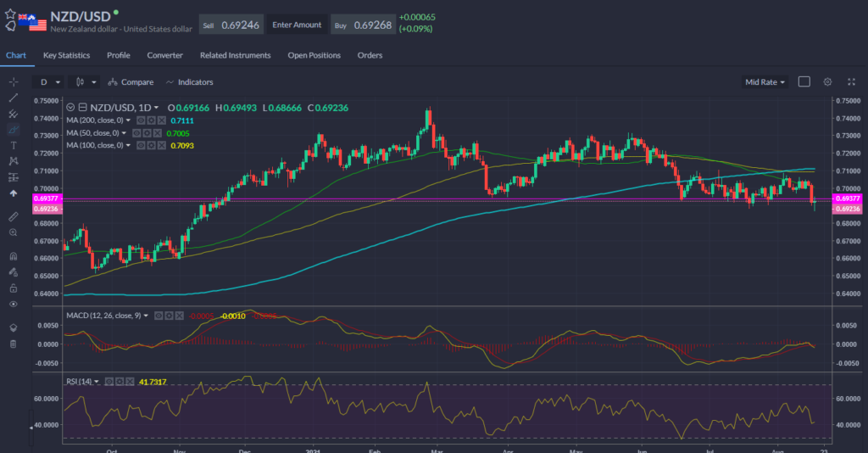Select the Text annotation tool
This screenshot has width=868, height=453.
[14, 146]
